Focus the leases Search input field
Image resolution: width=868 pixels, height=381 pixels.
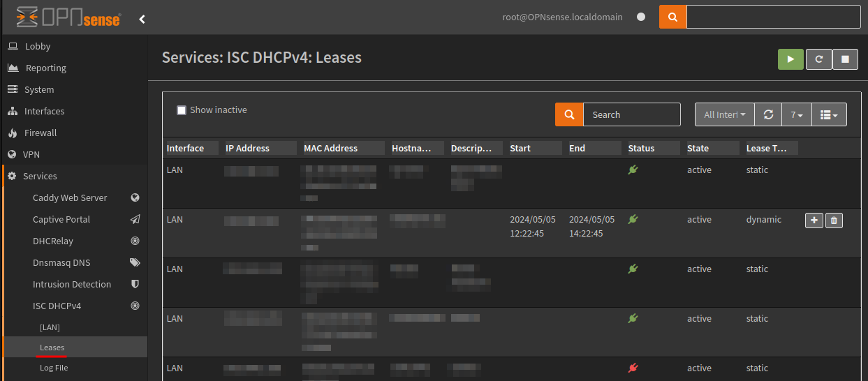tap(631, 114)
